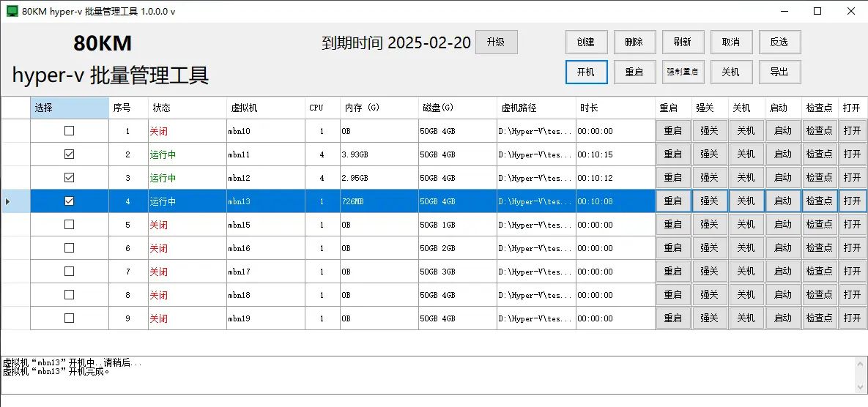
Task: Tick the checkbox for mbn15 row
Action: pyautogui.click(x=69, y=225)
